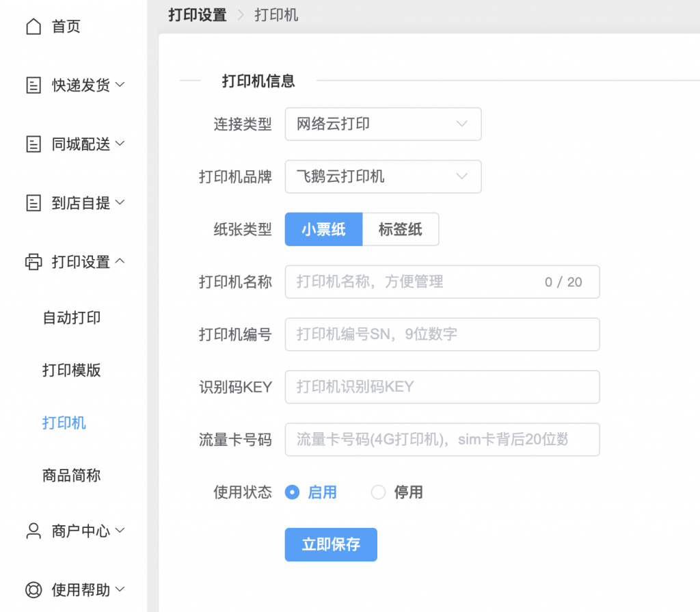Click the printer icon beside 打印设置

[33, 262]
